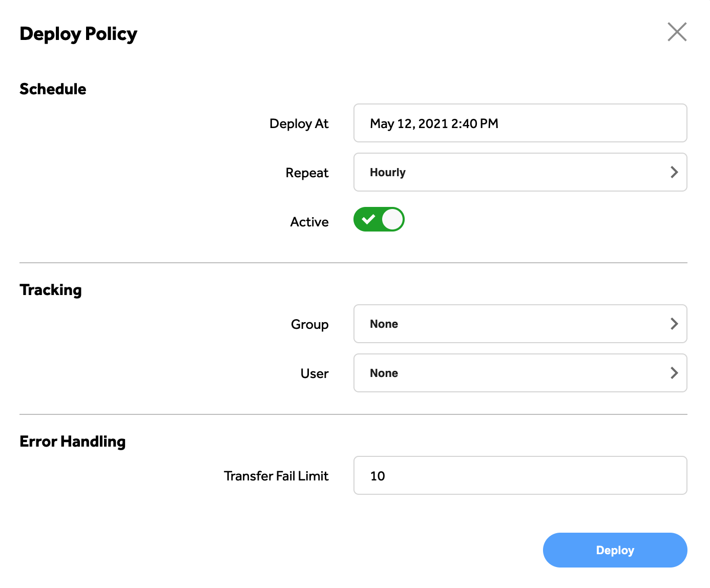
Task: Click the Active label
Action: click(x=309, y=222)
